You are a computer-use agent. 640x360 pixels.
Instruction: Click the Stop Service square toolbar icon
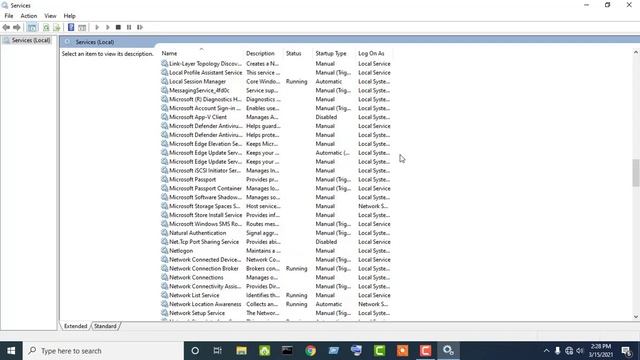[x=118, y=27]
